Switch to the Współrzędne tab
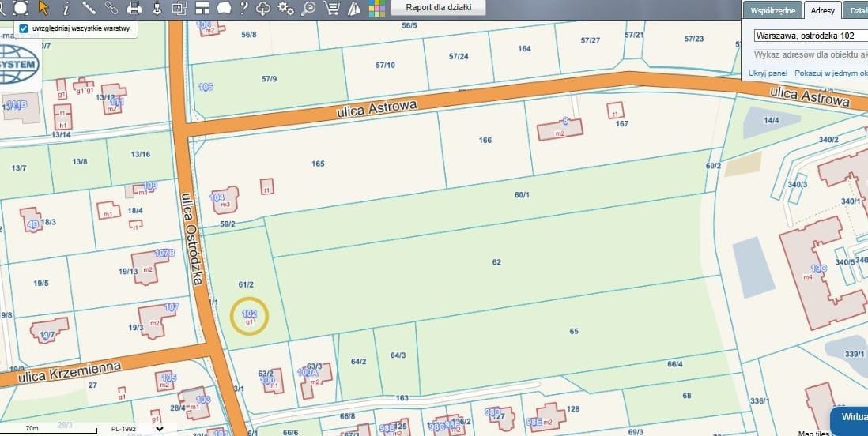The height and width of the screenshot is (436, 868). click(771, 10)
